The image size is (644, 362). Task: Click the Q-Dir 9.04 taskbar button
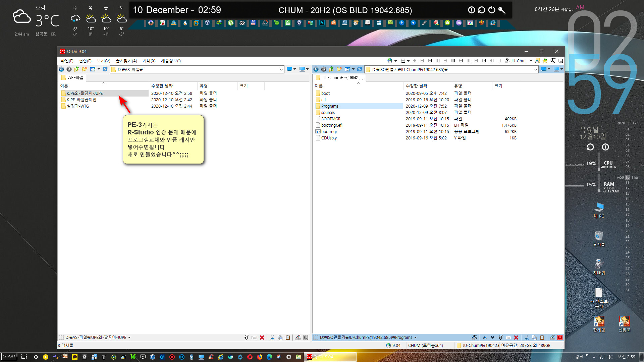pos(330,357)
